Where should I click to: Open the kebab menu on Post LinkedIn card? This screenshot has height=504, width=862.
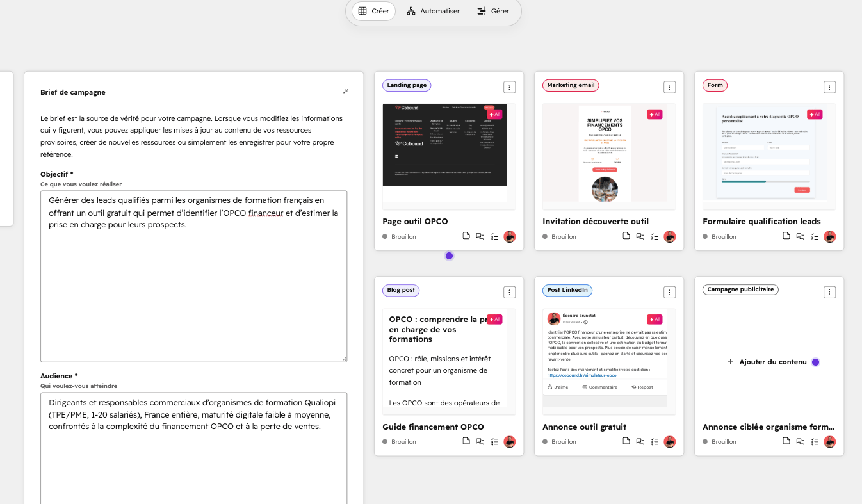click(669, 291)
